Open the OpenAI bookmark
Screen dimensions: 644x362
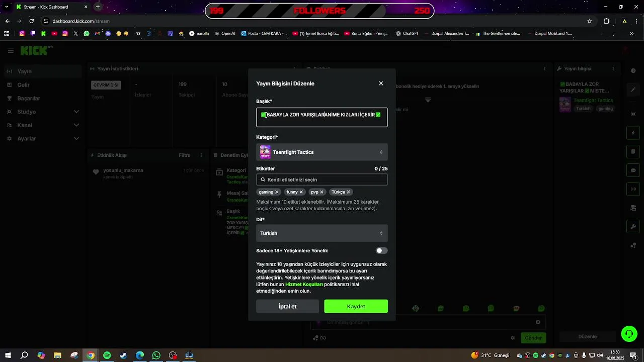[225, 34]
